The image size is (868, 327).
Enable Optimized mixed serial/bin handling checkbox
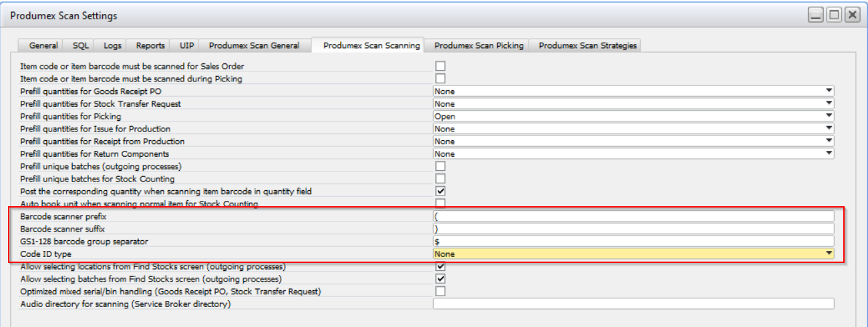point(440,292)
